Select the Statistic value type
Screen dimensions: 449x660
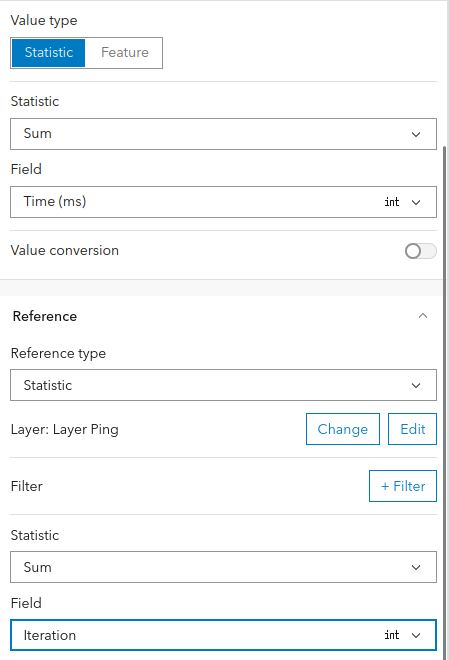click(x=48, y=53)
